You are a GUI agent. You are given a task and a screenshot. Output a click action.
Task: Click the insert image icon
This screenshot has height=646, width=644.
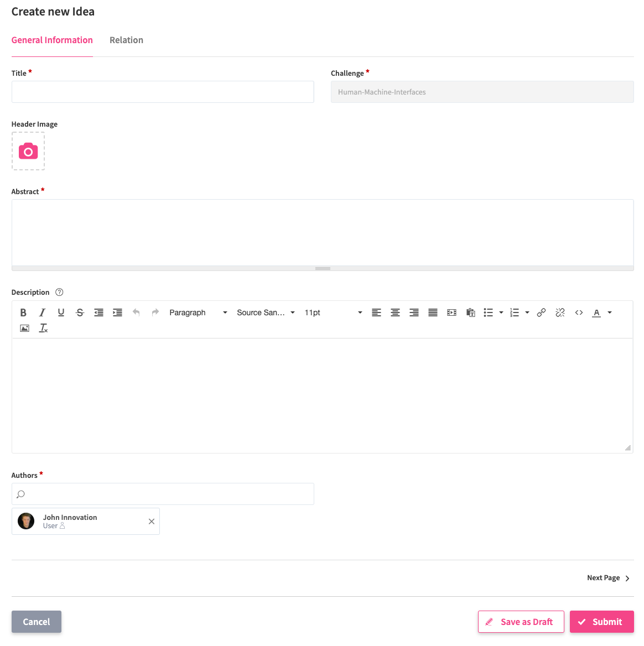point(24,328)
